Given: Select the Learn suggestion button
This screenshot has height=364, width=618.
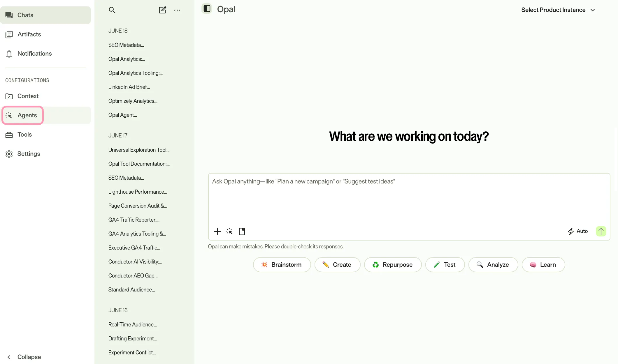Looking at the screenshot, I should 543,265.
